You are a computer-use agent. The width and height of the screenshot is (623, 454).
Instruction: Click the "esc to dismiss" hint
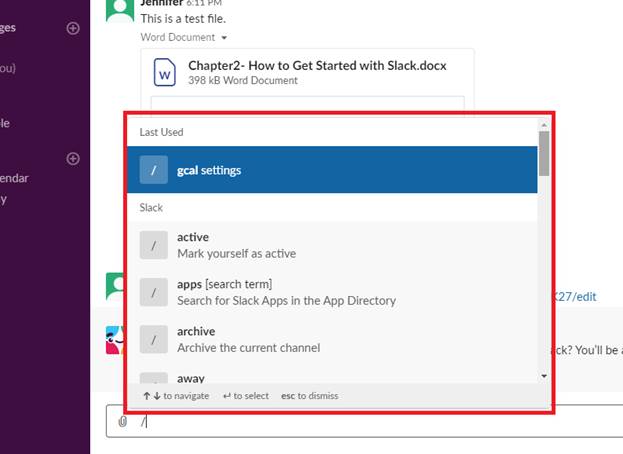[310, 396]
